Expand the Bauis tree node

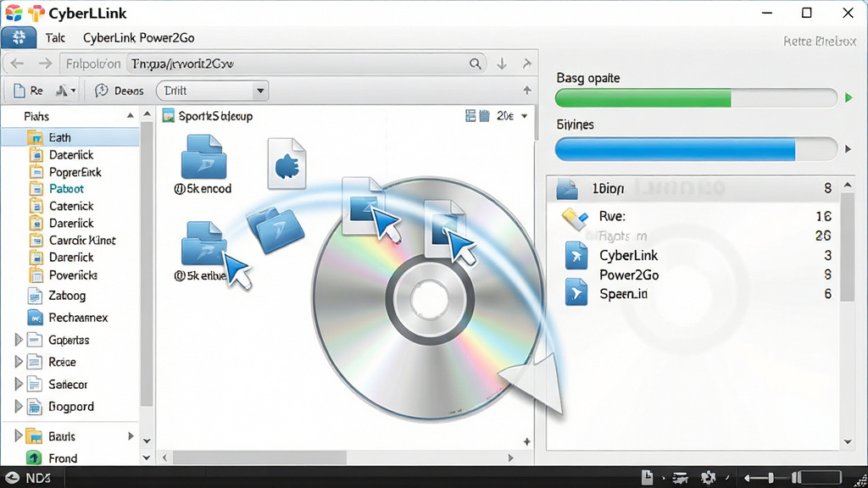coord(19,435)
